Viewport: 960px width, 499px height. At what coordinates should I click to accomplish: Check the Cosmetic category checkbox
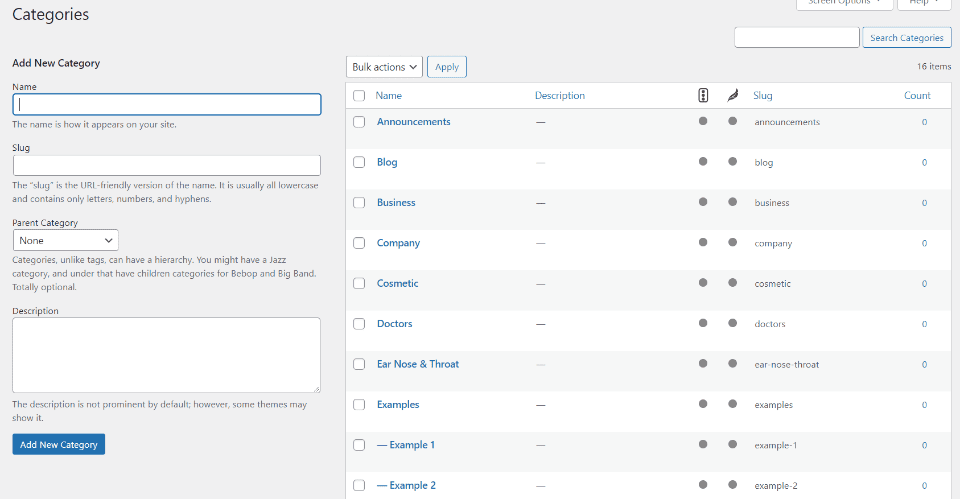pyautogui.click(x=359, y=283)
